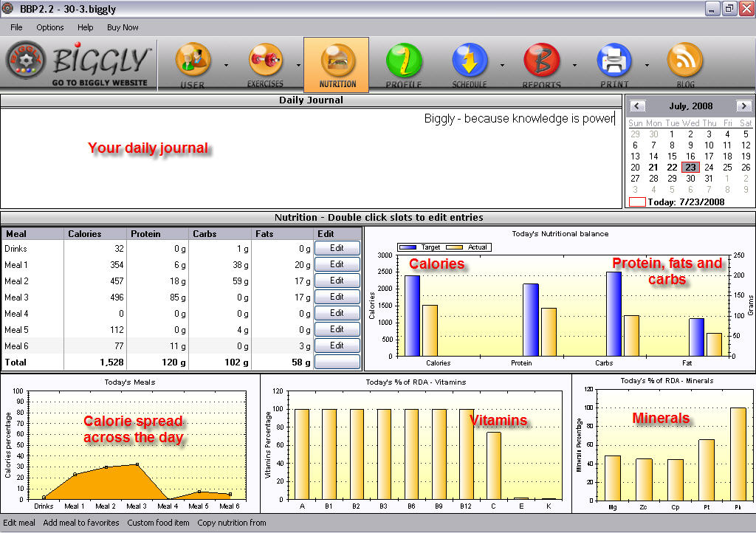756x533 pixels.
Task: Go to previous month in calendar
Action: coord(637,106)
